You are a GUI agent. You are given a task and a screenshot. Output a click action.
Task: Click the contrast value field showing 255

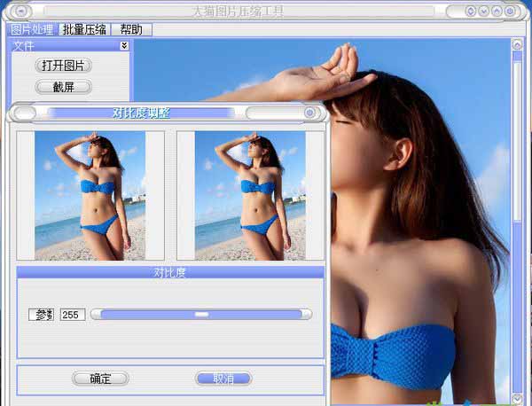(72, 315)
